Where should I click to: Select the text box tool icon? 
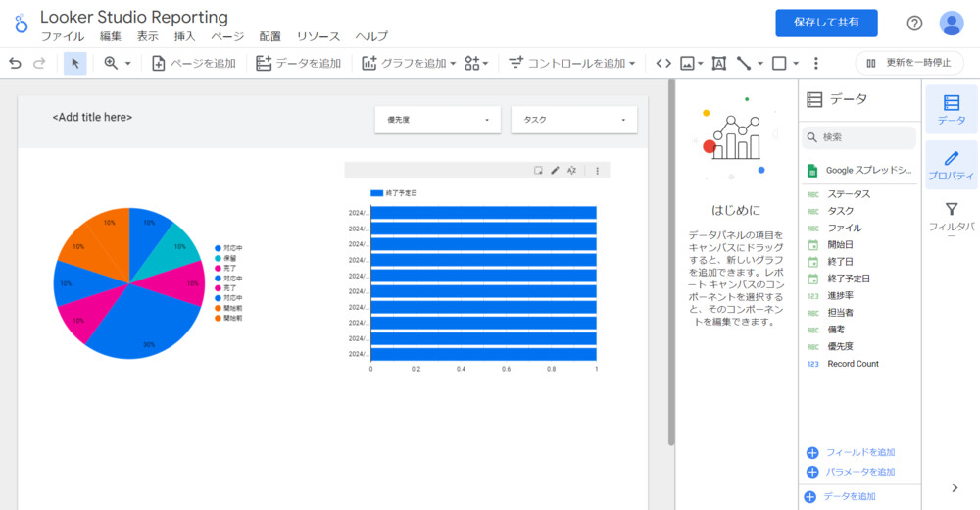click(x=718, y=63)
